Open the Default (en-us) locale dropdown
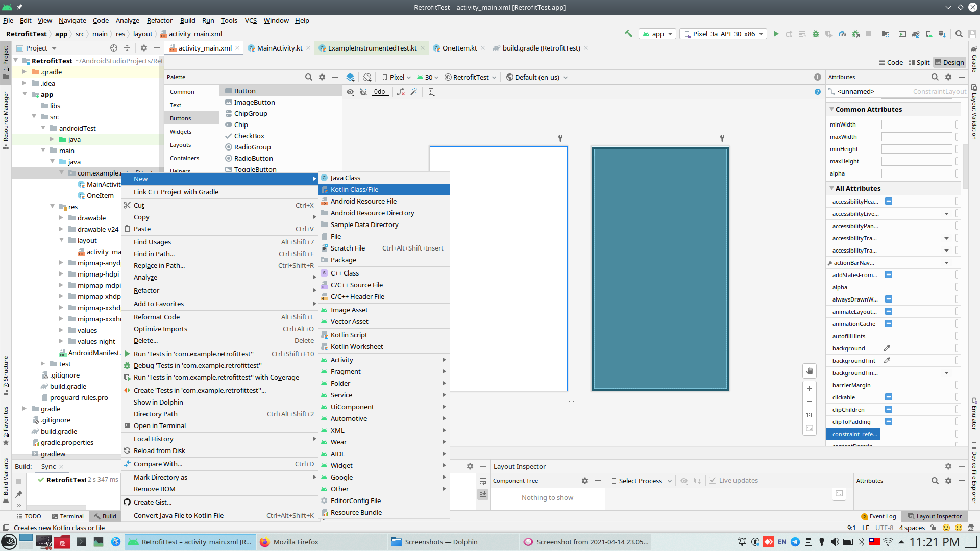 [537, 77]
